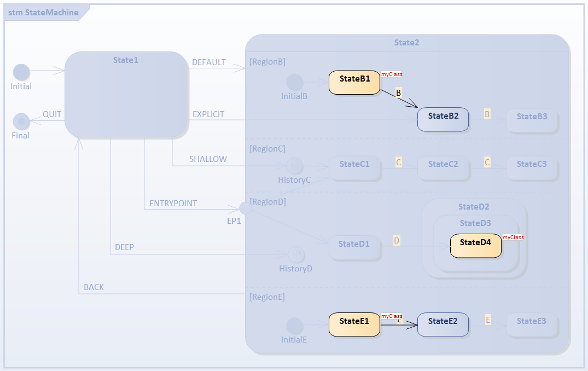Toggle the B trigger box before StateB3

[x=486, y=114]
